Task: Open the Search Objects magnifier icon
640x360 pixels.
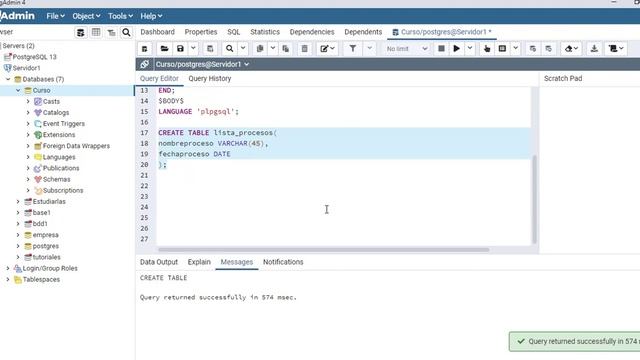Action: pyautogui.click(x=127, y=32)
